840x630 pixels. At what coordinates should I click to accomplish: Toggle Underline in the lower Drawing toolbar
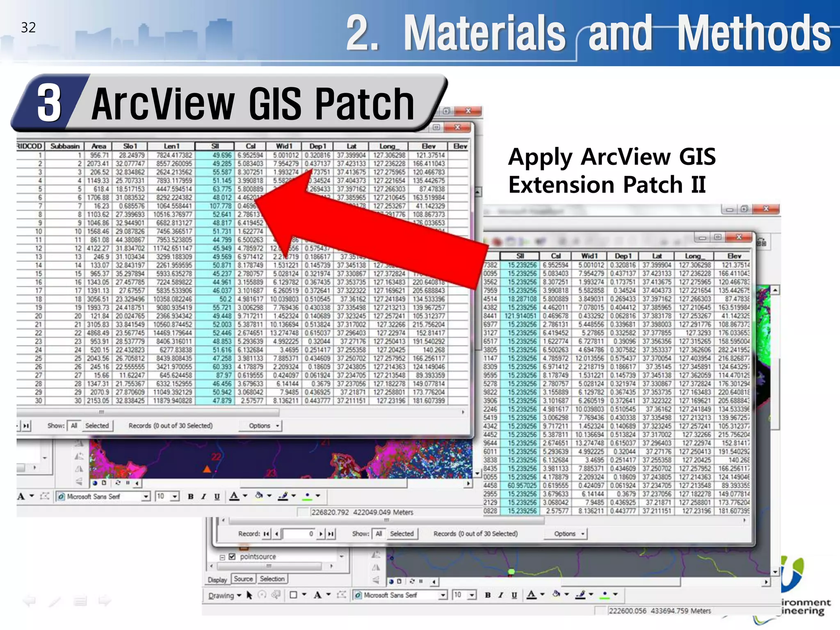click(x=514, y=595)
